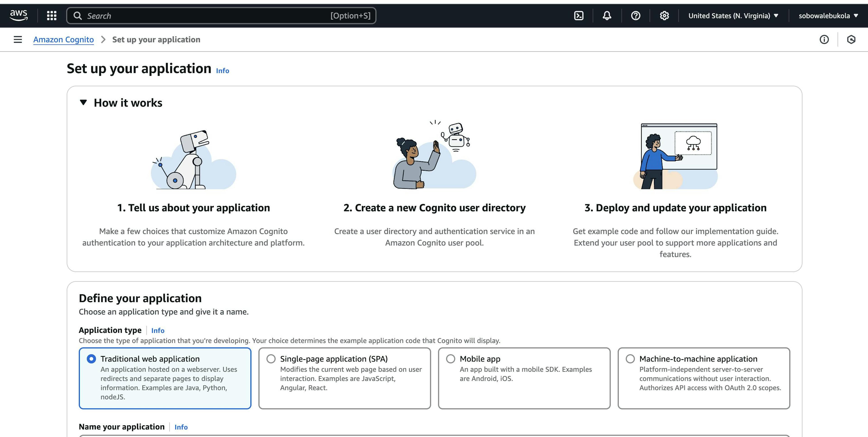
Task: Go to Amazon Cognito breadcrumb link
Action: coord(63,39)
